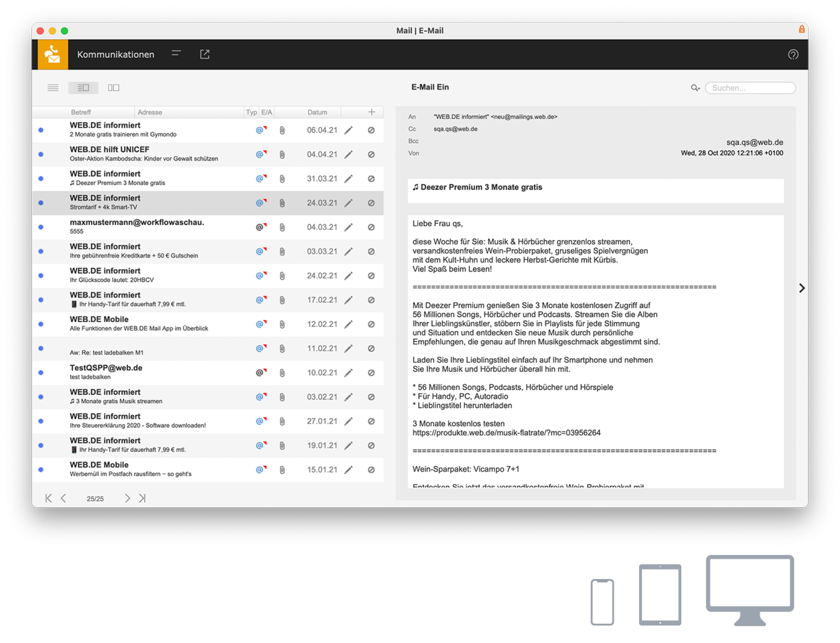Open attachment on Aw: Re: test ladebalken M1

[282, 349]
